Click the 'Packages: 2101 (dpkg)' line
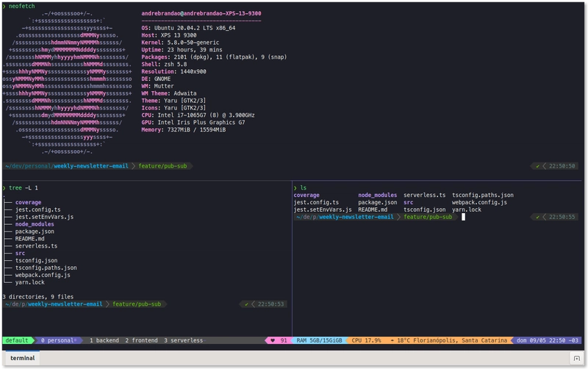This screenshot has width=588, height=369. click(214, 57)
